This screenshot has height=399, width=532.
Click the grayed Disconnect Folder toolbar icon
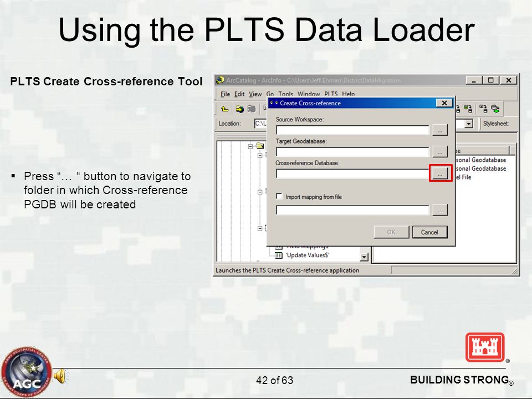tap(252, 109)
